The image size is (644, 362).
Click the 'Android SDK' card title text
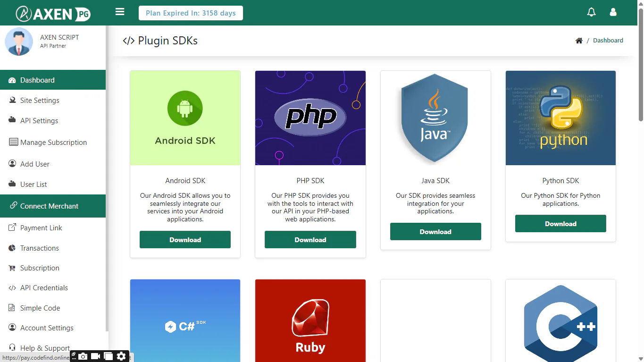tap(185, 181)
